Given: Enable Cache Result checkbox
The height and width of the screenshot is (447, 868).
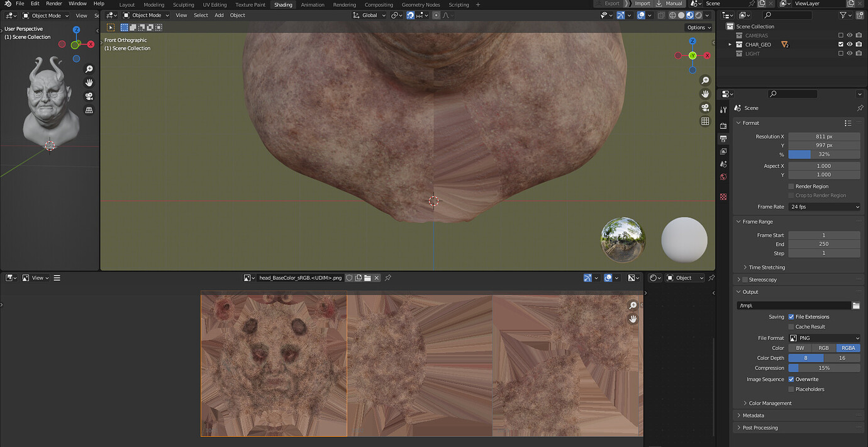Looking at the screenshot, I should tap(791, 327).
